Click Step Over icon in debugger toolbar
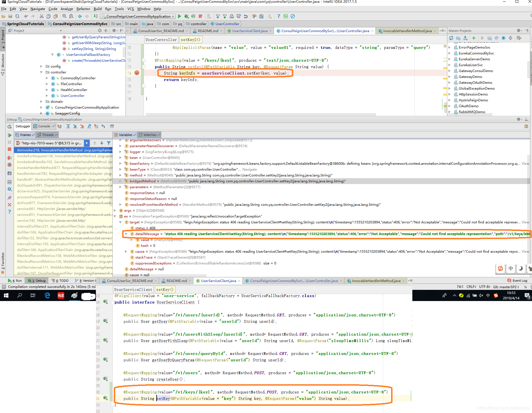The width and height of the screenshot is (532, 413). click(68, 126)
